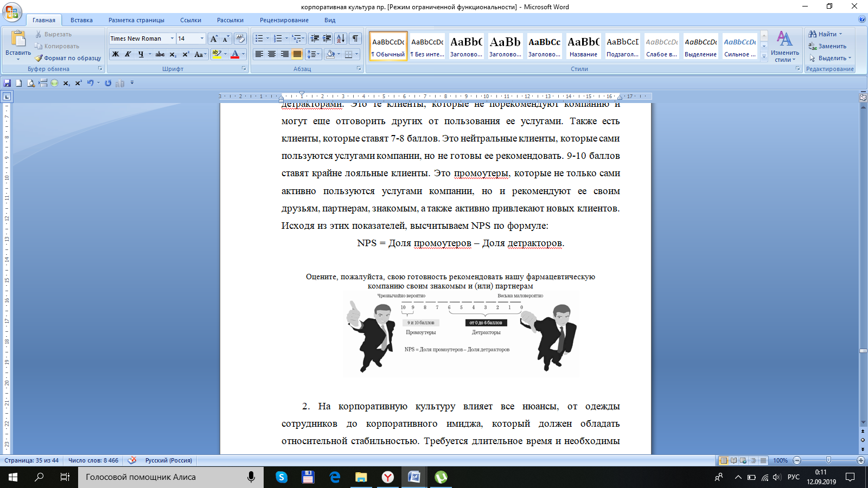Apply red font color
The width and height of the screenshot is (868, 488).
pyautogui.click(x=235, y=54)
